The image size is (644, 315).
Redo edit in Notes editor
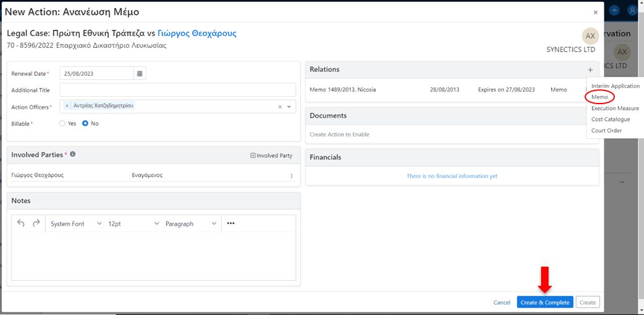(x=36, y=223)
